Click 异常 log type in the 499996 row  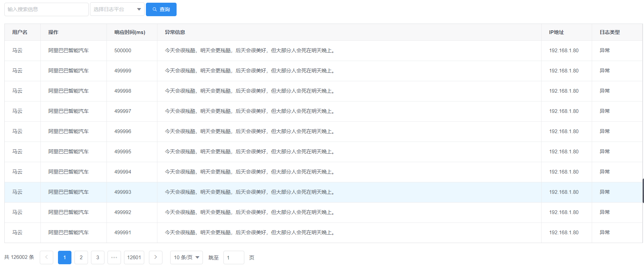click(x=605, y=131)
